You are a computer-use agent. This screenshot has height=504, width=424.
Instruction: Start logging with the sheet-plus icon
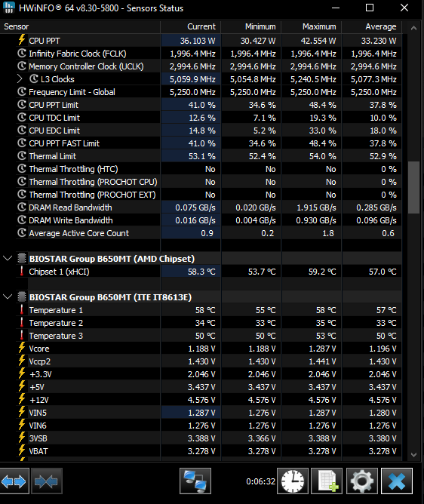pyautogui.click(x=327, y=481)
